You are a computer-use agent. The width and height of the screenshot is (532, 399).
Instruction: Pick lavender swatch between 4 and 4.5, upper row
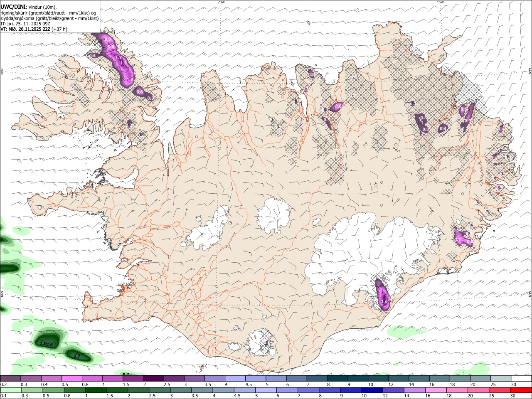(x=235, y=379)
